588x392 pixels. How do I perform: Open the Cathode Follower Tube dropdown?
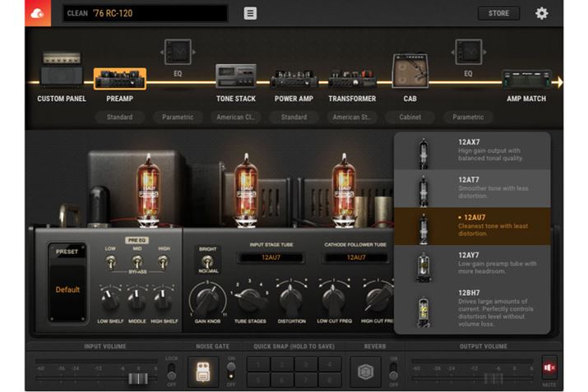point(355,257)
